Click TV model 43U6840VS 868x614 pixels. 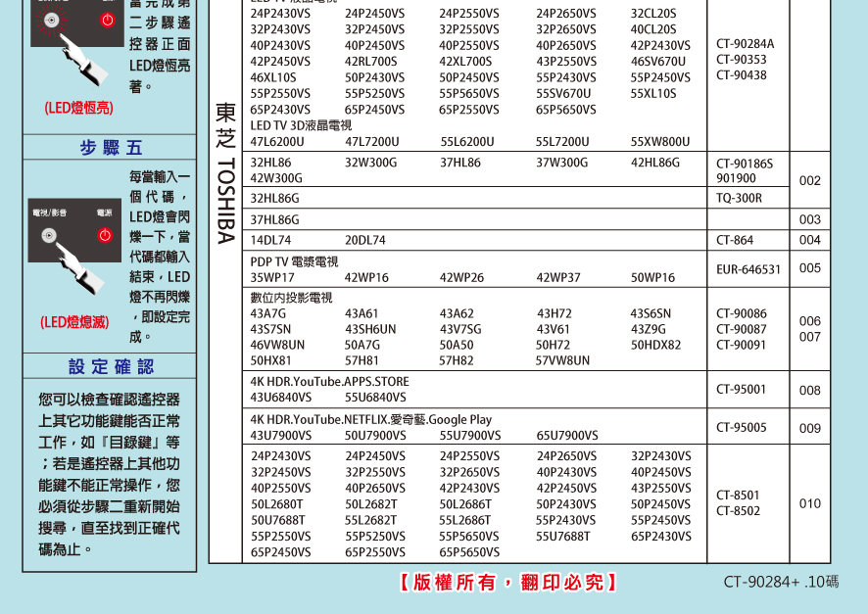click(x=280, y=398)
